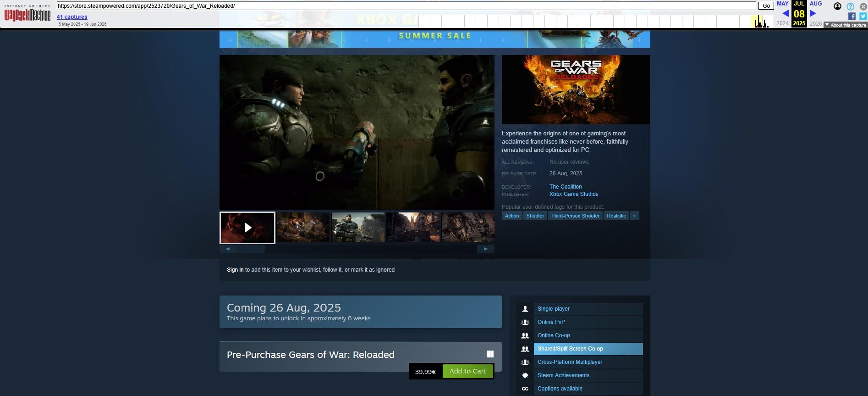Click the screenshot carousel scrollbar handle
Screen dimensions: 868x396
(251, 249)
